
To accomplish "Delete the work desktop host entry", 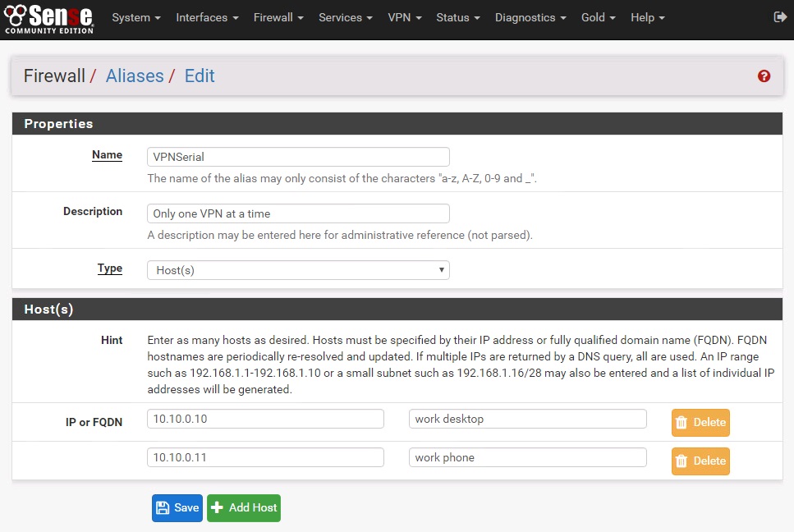I will coord(700,422).
